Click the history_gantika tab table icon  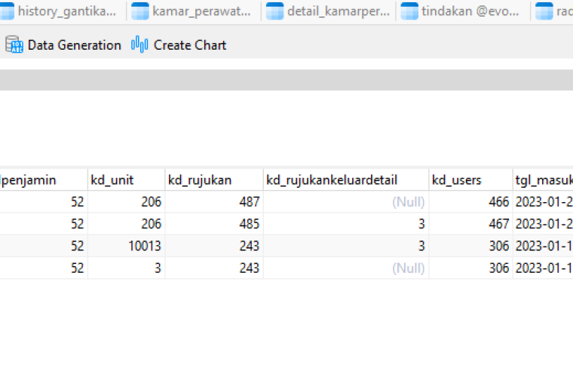[7, 11]
